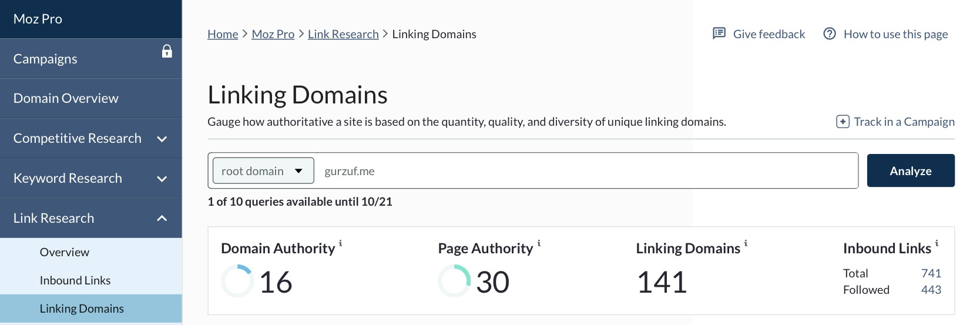
Task: Click Home breadcrumb link
Action: click(x=223, y=34)
